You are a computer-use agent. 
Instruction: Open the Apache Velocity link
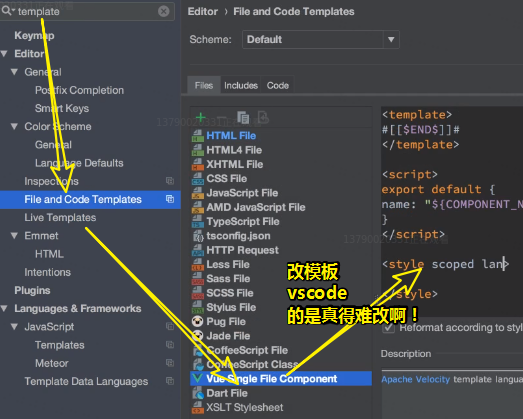(416, 379)
